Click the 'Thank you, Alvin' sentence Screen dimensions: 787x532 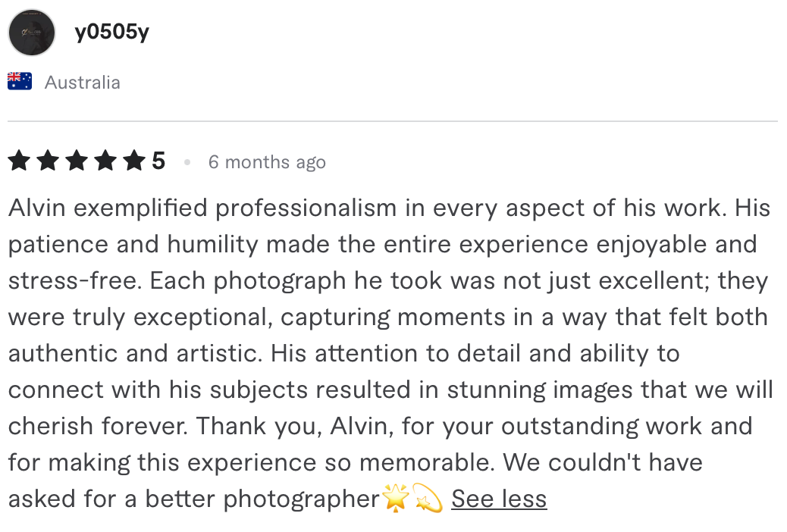click(x=295, y=426)
